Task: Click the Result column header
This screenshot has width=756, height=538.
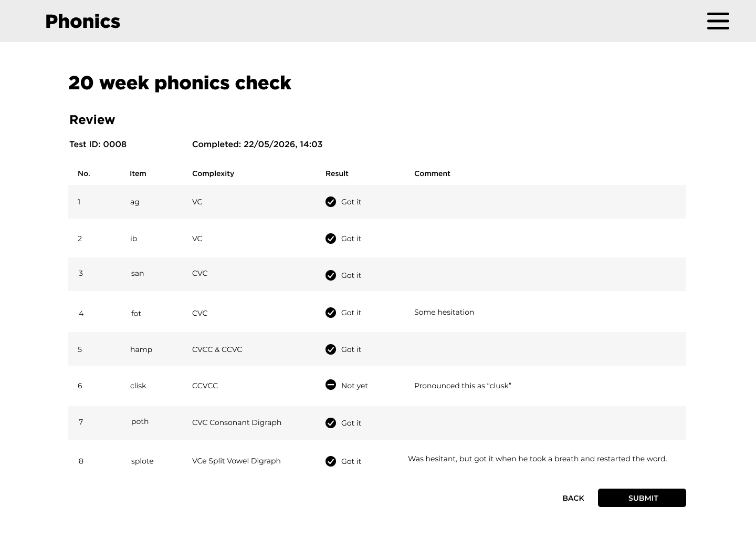Action: (x=337, y=173)
